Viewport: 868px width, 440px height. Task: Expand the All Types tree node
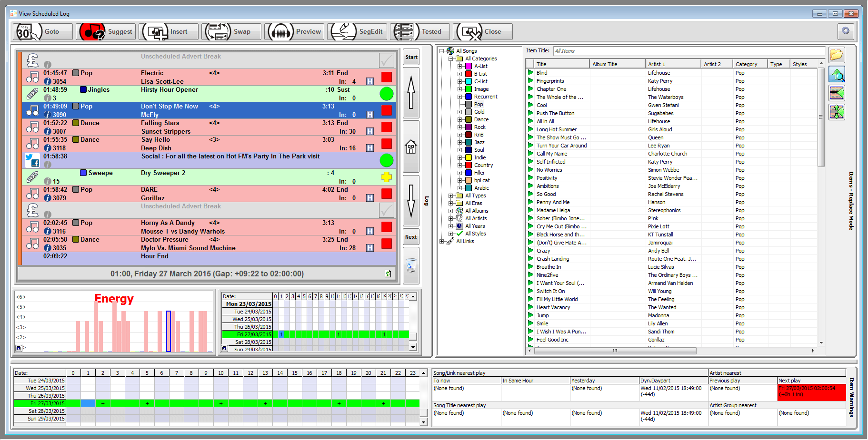450,196
